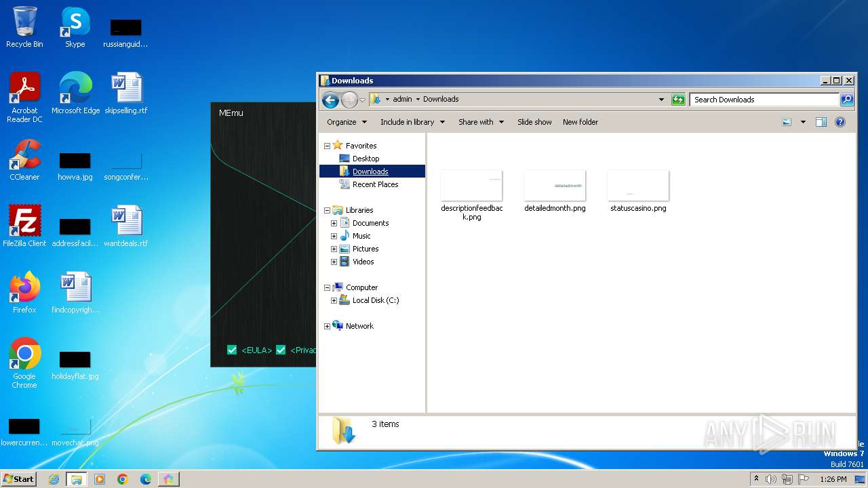Refresh the Downloads folder view
Viewport: 868px width, 488px height.
tap(678, 100)
